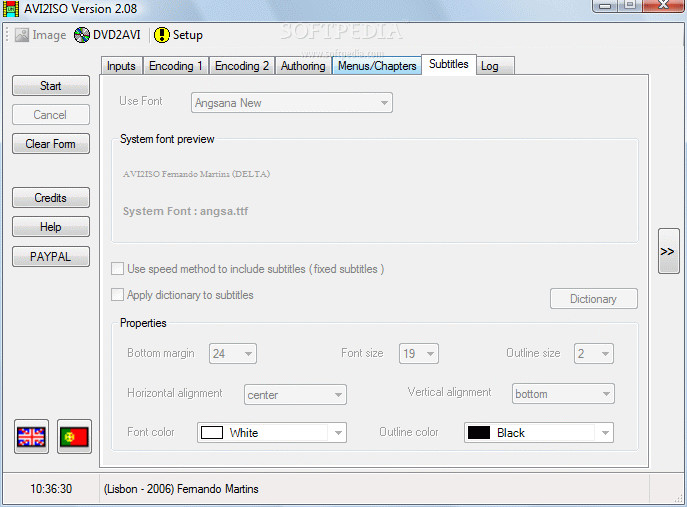This screenshot has width=687, height=507.
Task: Switch to the Encoding 1 tab
Action: [x=176, y=66]
